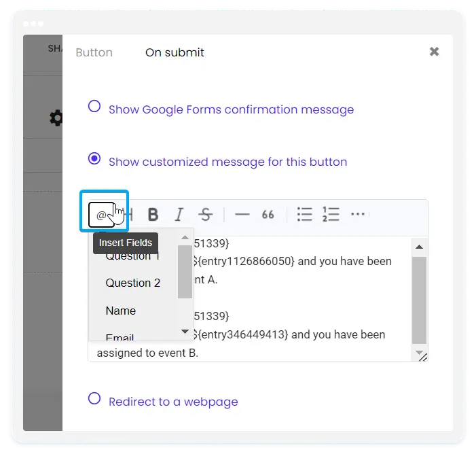
Task: Toggle italic formatting in the editor
Action: coord(179,215)
